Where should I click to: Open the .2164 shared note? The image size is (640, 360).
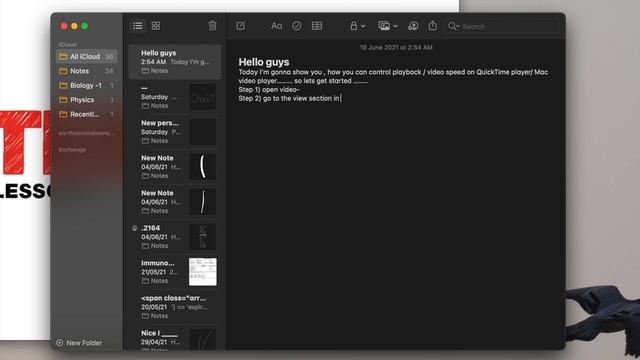click(x=175, y=237)
